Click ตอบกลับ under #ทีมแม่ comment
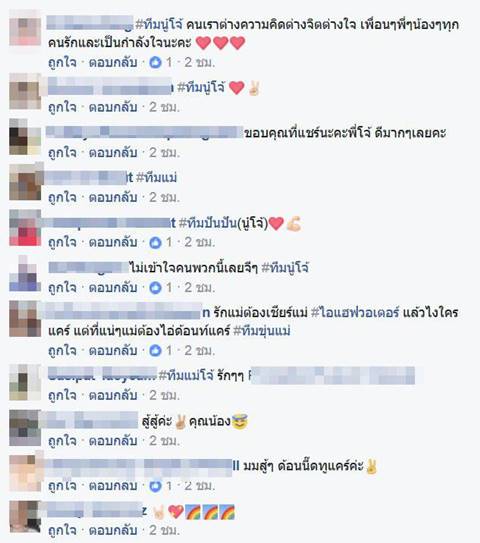Viewport: 480px width, 543px height. pos(113,197)
